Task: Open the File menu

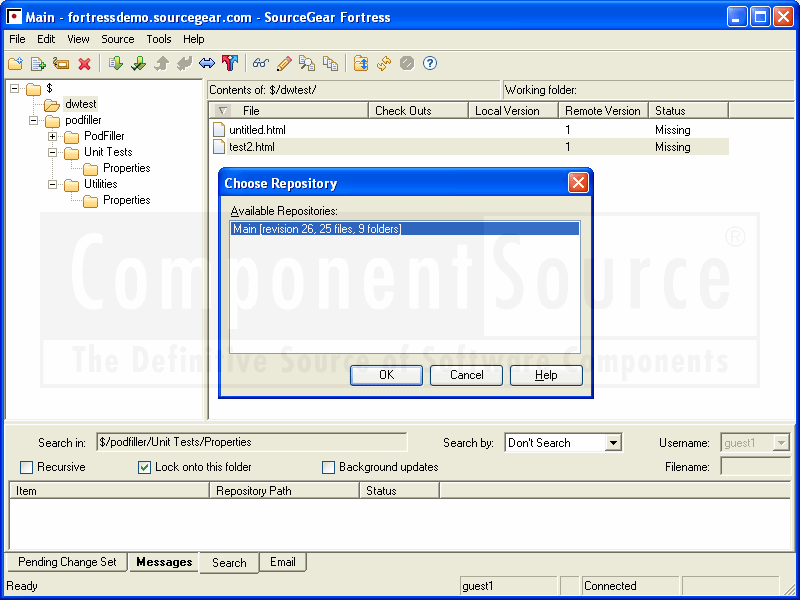Action: [x=17, y=39]
